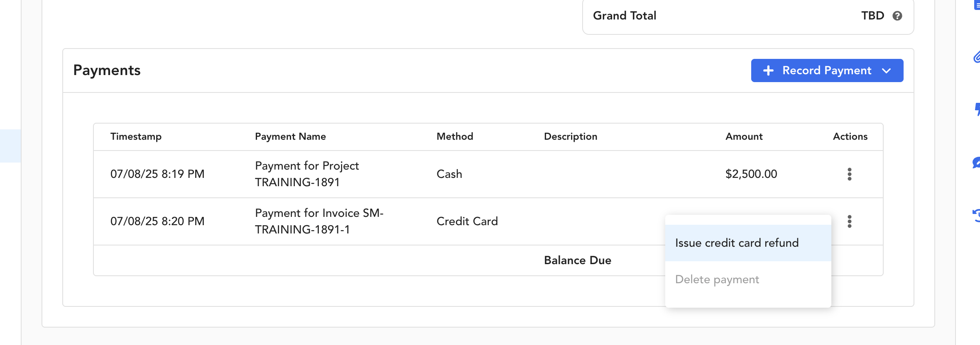Expand the Record Payment dropdown
This screenshot has height=345, width=980.
[x=886, y=70]
